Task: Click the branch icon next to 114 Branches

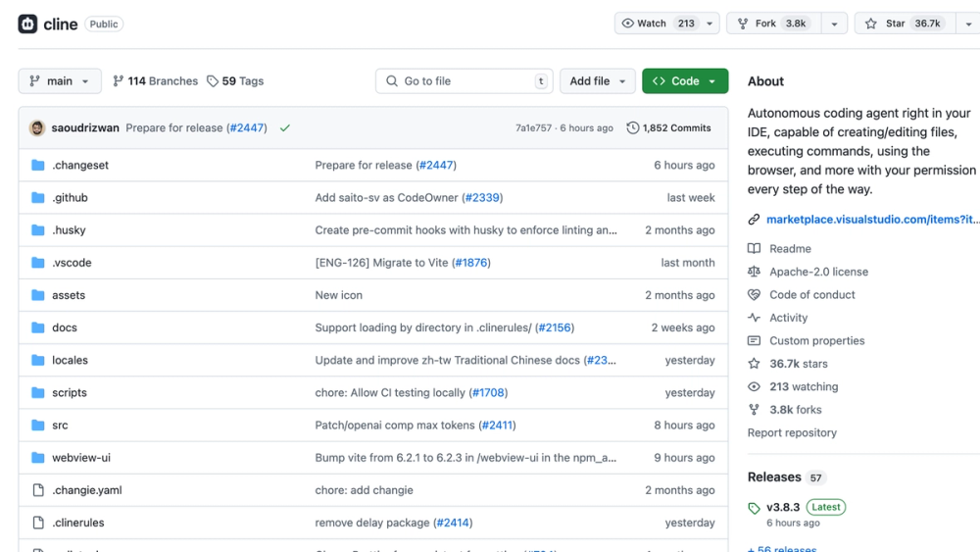Action: [119, 81]
